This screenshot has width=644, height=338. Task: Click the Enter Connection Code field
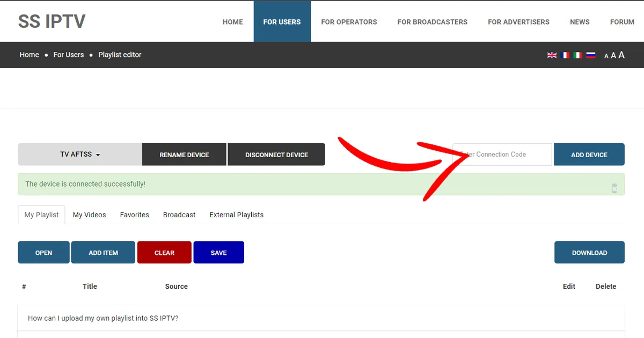(x=502, y=155)
